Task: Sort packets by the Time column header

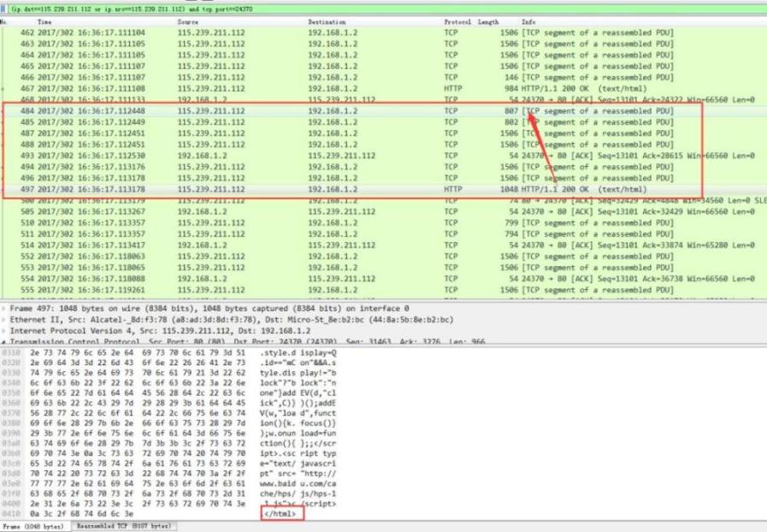Action: [x=44, y=21]
